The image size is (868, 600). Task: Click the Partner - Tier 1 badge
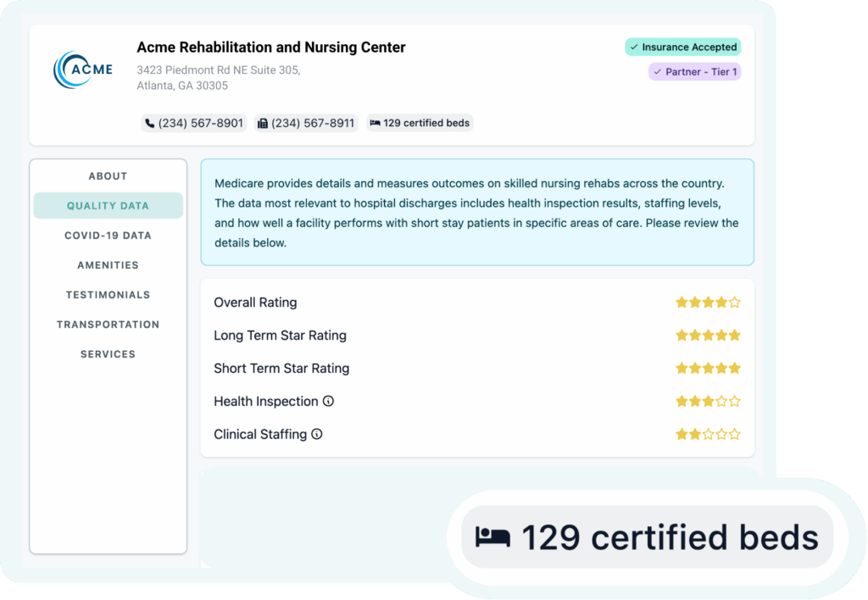pos(694,72)
